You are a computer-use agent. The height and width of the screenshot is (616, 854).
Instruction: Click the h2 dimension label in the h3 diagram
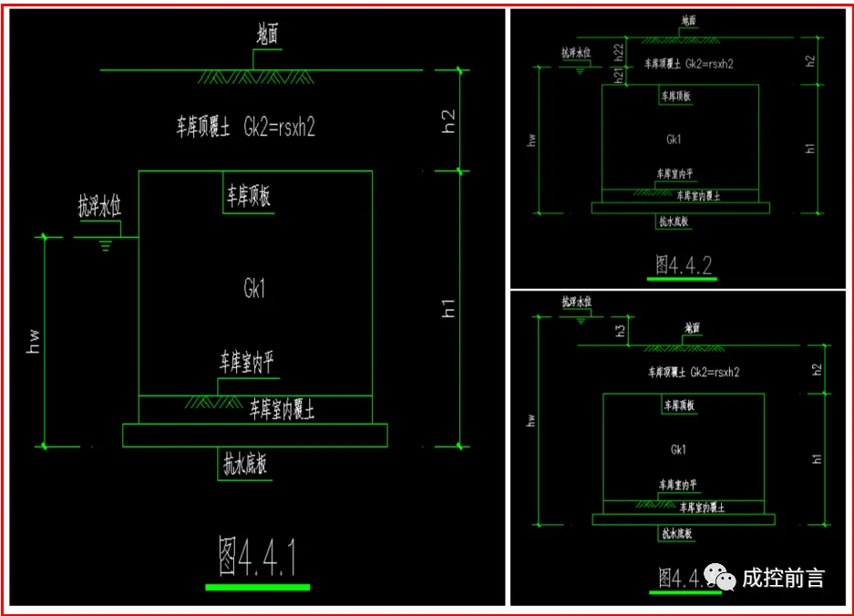tap(817, 369)
